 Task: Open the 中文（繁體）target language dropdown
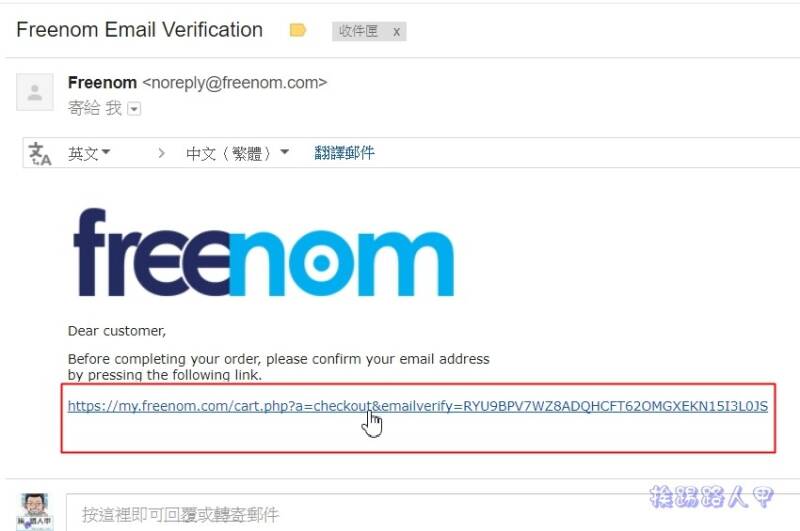coord(237,153)
